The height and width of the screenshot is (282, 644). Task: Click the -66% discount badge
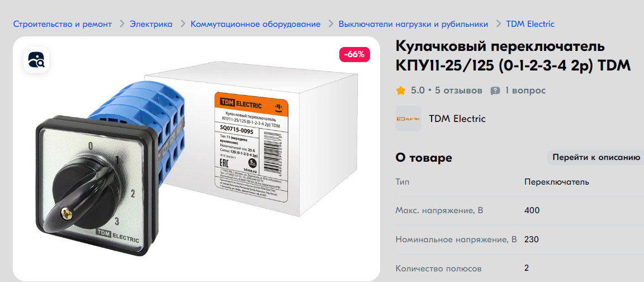(354, 55)
